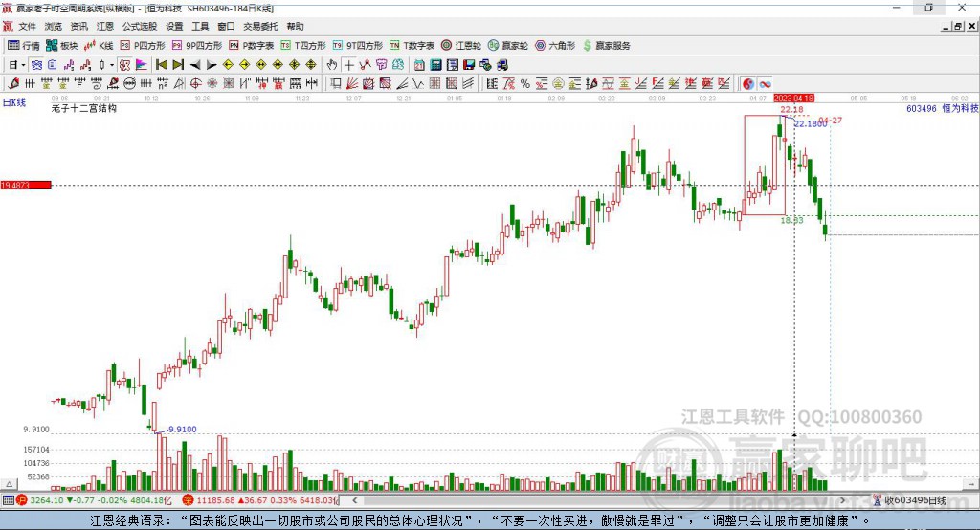Select the hand pan tool
980x530 pixels.
332,65
